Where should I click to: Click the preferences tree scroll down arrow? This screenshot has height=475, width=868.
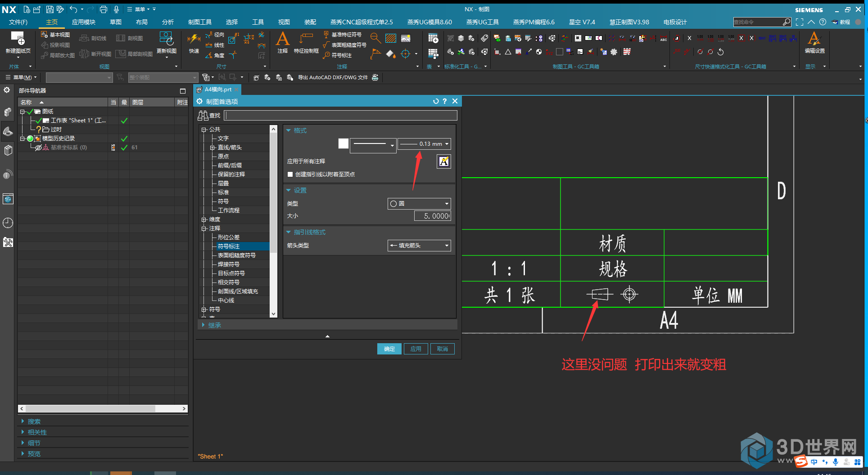273,314
